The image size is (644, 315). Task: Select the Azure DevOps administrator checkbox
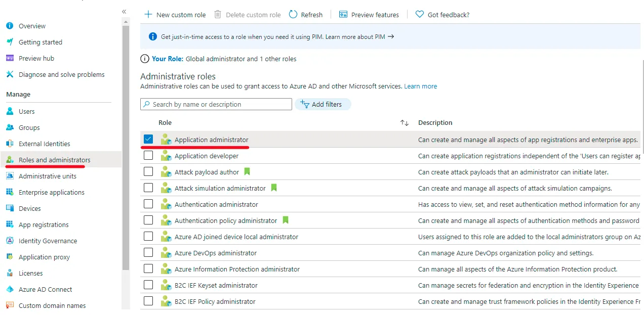[148, 253]
